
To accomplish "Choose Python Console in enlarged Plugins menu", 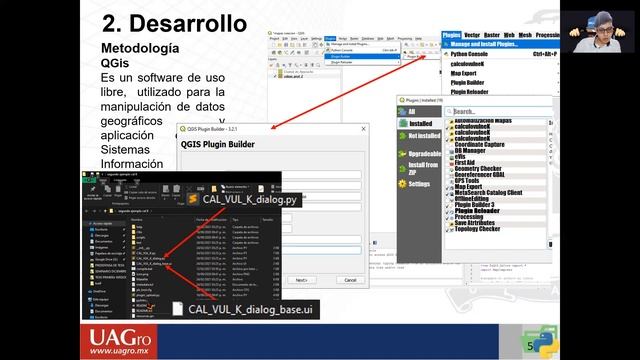I will point(500,54).
